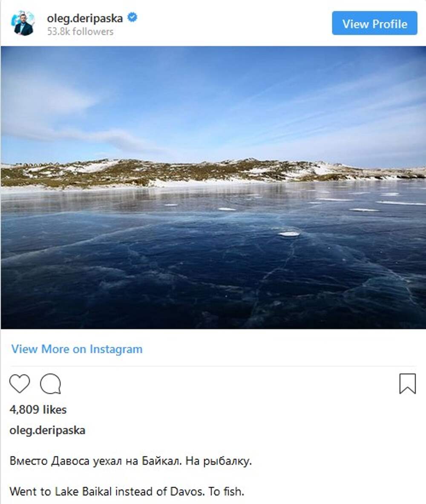Click the word Байкал in the Russian caption
Image resolution: width=426 pixels, height=504 pixels.
(x=163, y=461)
